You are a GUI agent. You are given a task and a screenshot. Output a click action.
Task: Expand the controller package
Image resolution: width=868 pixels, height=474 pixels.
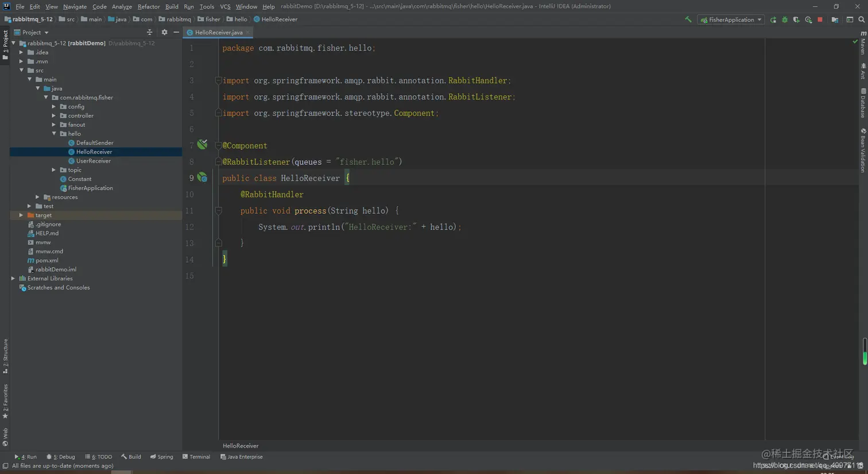point(54,115)
